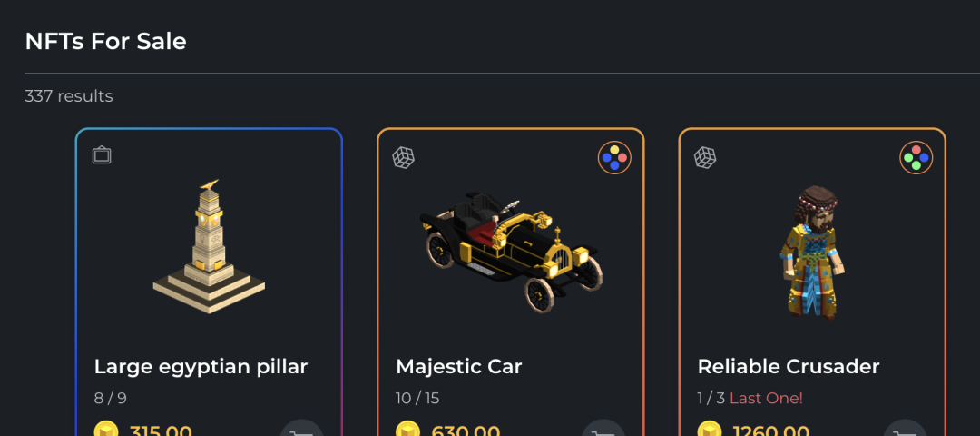Image resolution: width=980 pixels, height=436 pixels.
Task: Open the Reliable Crusader title link
Action: pos(789,367)
